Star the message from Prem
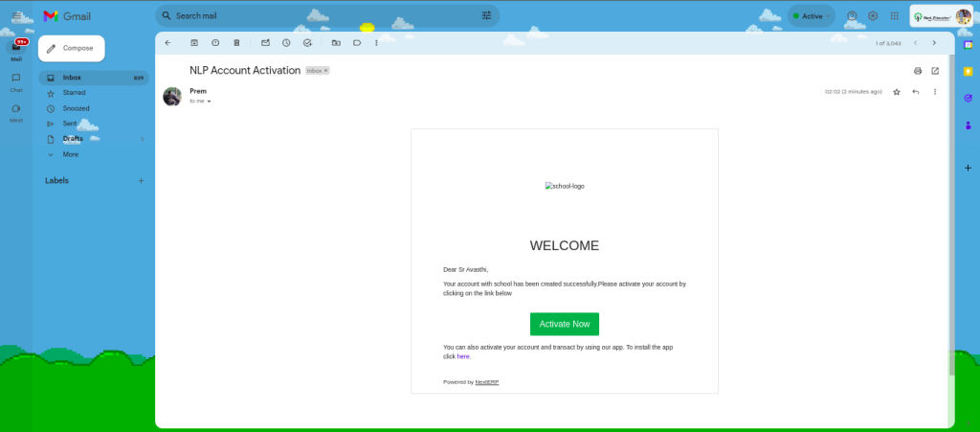Screen dimensions: 980x432 coord(897,92)
